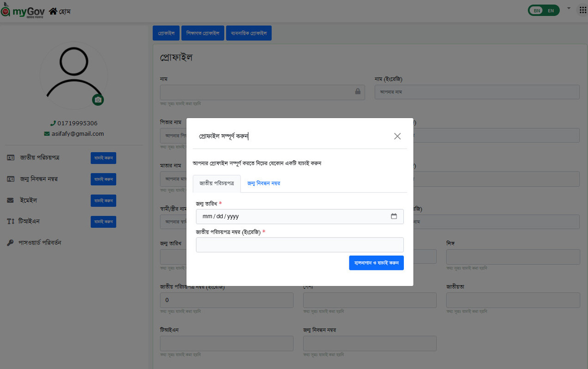Click the জাতীয় পরিচয়পত্র ID card icon in sidebar

(x=11, y=158)
